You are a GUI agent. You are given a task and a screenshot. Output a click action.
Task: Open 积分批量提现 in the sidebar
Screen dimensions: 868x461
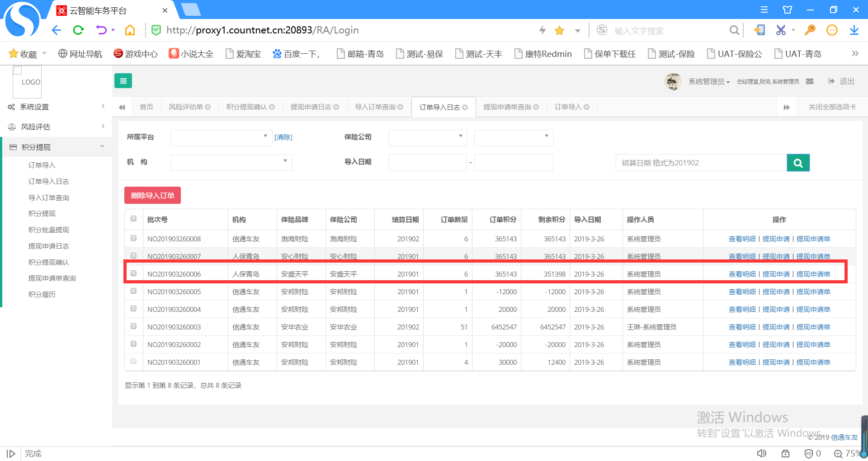[x=49, y=230]
